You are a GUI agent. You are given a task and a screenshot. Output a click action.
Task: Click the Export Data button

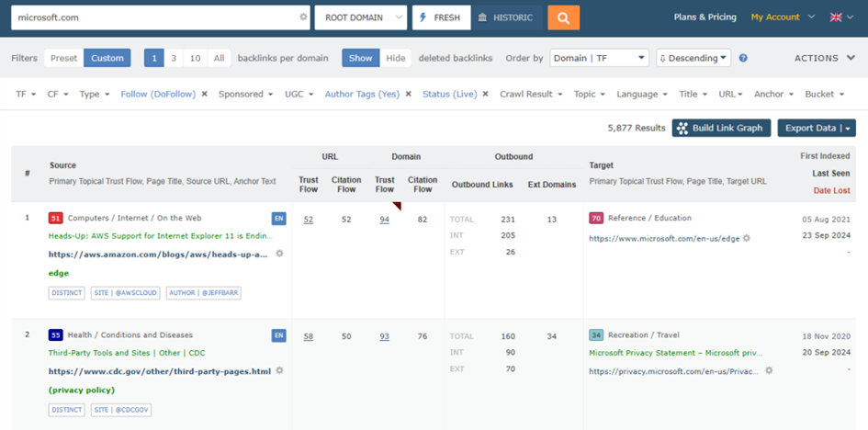[817, 128]
